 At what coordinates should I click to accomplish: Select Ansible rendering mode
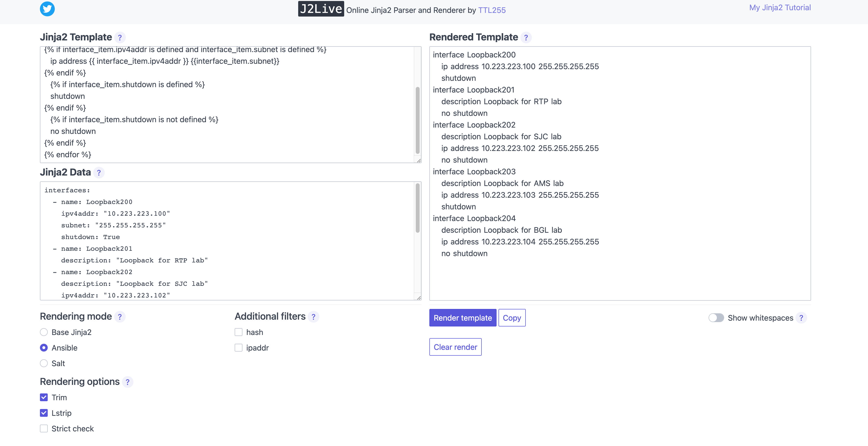pyautogui.click(x=44, y=348)
